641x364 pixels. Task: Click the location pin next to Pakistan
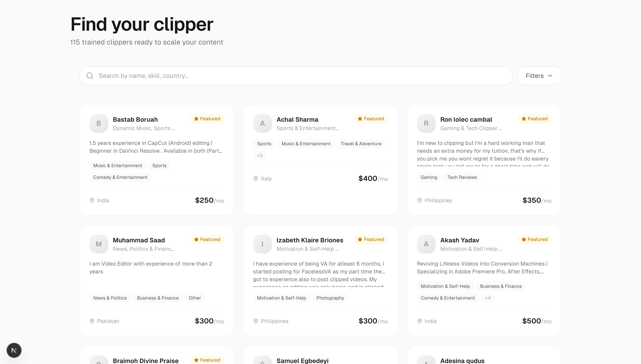coord(92,321)
